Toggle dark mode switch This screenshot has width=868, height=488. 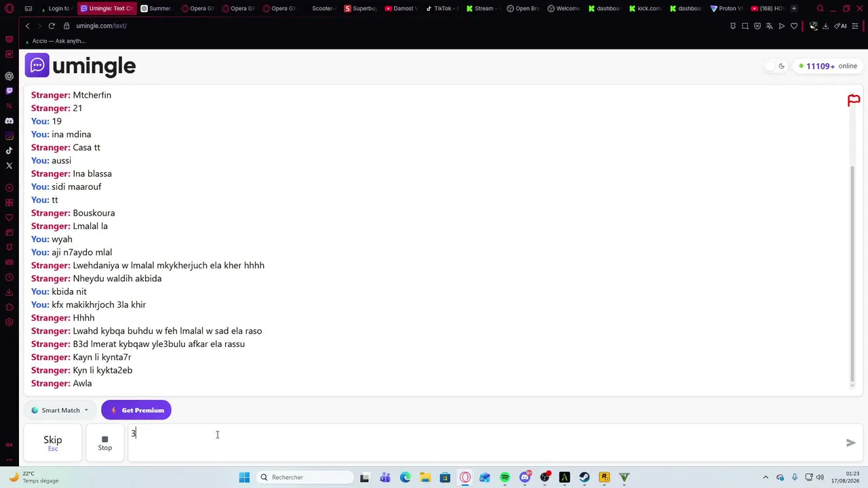(775, 66)
